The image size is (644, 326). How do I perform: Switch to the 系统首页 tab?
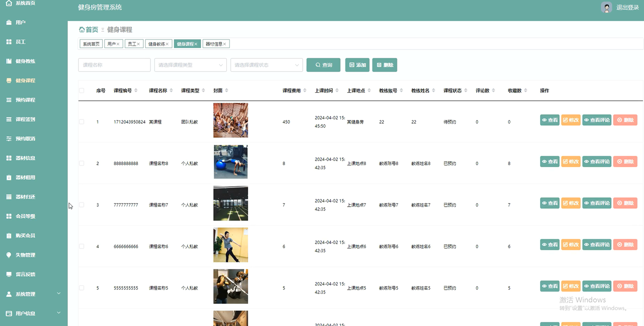pos(91,44)
